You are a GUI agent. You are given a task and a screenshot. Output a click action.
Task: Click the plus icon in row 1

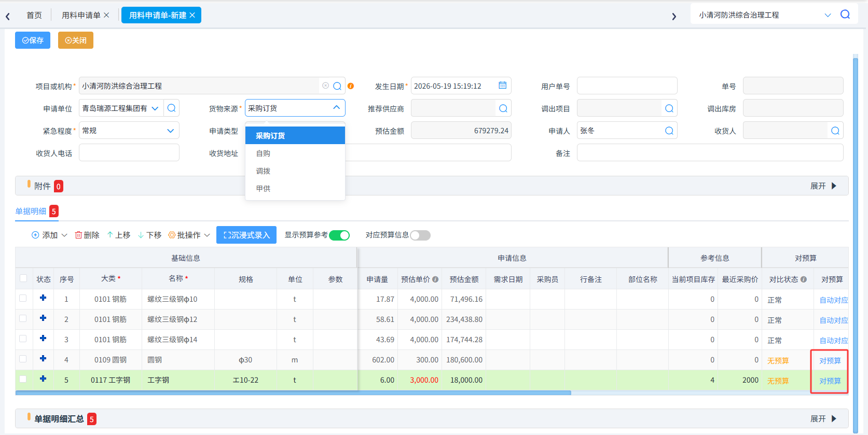coord(43,298)
